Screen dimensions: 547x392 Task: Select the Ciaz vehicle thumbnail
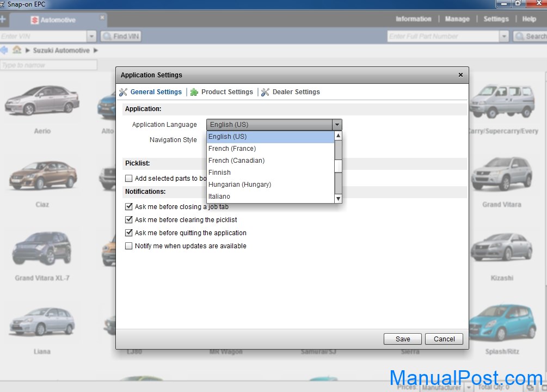[43, 175]
